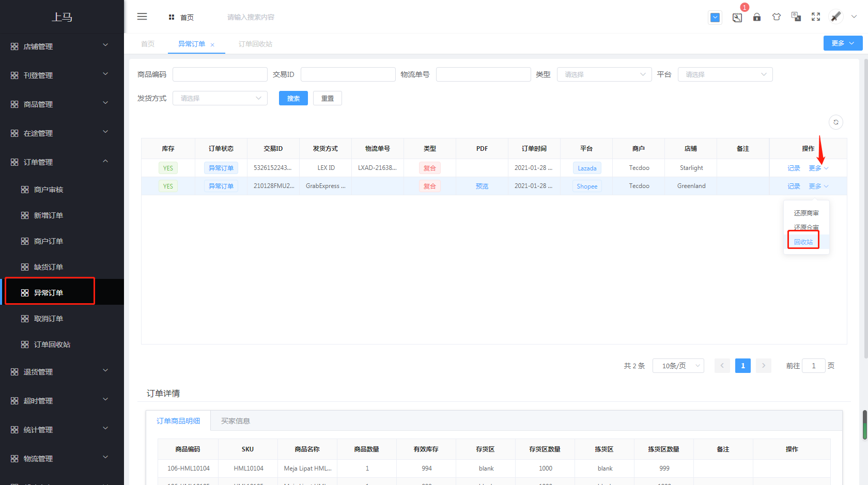Open the theme T-shirt icon
The height and width of the screenshot is (485, 868).
(777, 17)
